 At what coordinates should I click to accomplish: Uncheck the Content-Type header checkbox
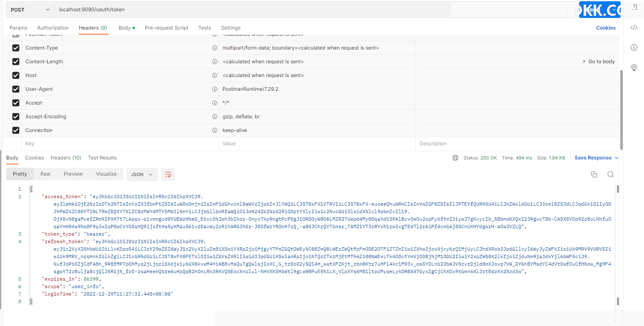(16, 48)
